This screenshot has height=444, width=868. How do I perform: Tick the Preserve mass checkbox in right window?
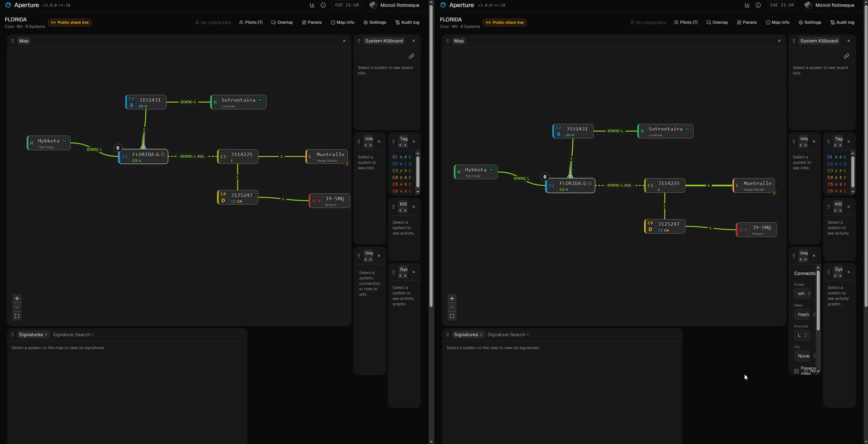[796, 371]
